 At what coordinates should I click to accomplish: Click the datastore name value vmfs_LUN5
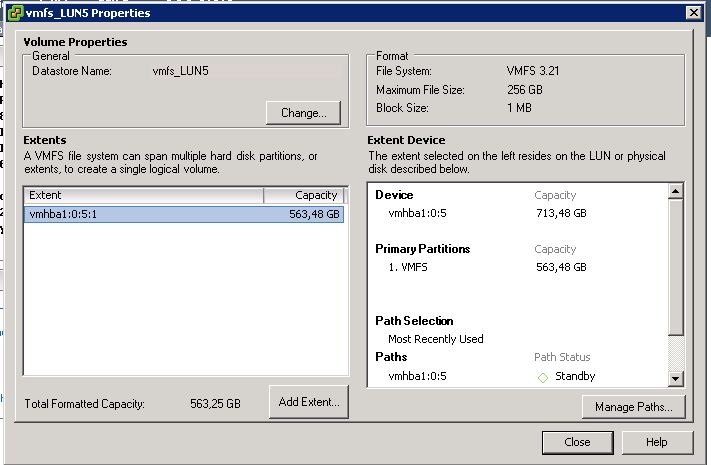point(180,71)
